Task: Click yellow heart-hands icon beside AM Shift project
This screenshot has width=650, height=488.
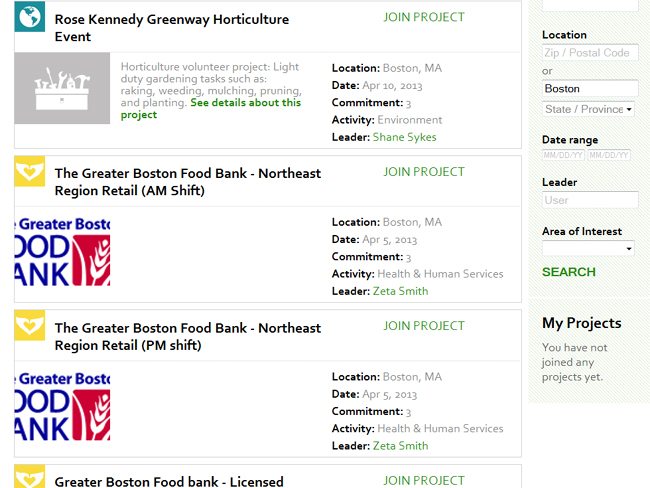Action: pos(29,171)
